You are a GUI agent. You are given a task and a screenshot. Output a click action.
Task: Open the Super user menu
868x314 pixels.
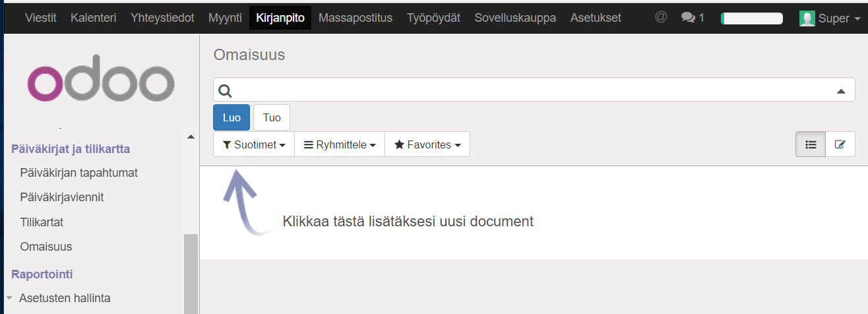(830, 18)
